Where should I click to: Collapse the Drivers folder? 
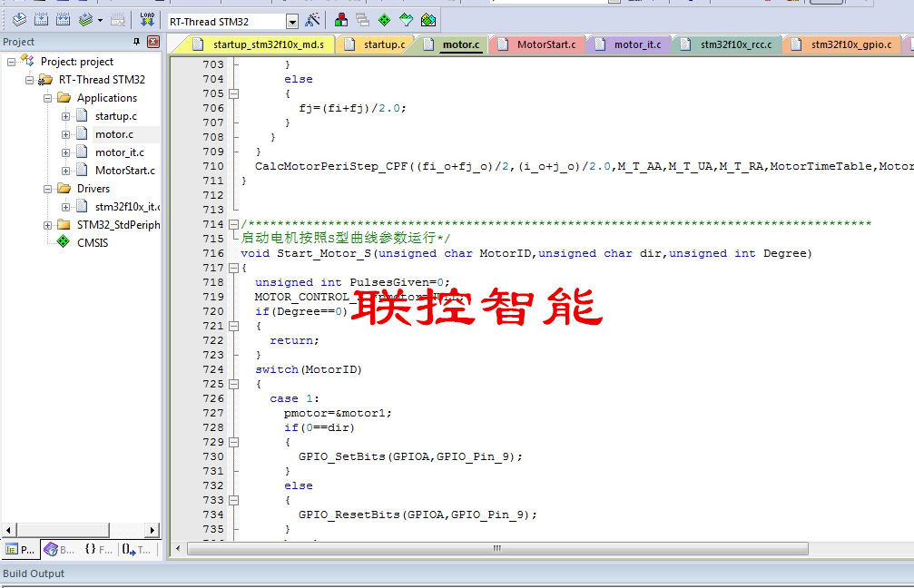click(x=48, y=189)
